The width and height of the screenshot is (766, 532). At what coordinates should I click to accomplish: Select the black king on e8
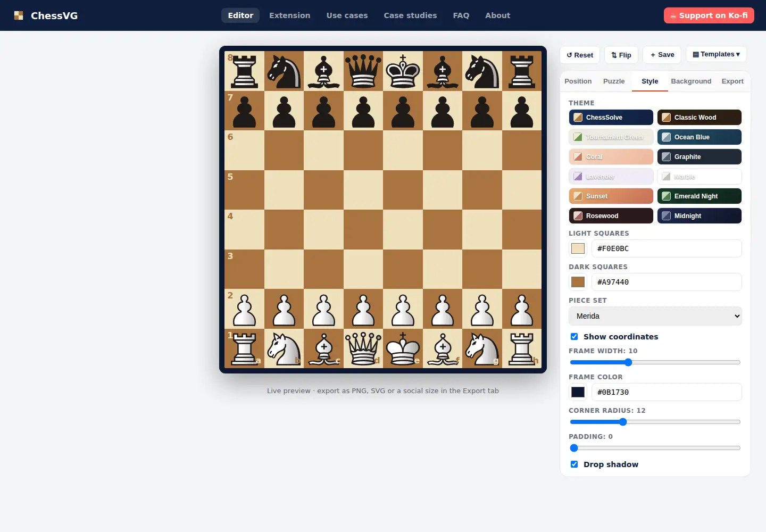click(403, 71)
